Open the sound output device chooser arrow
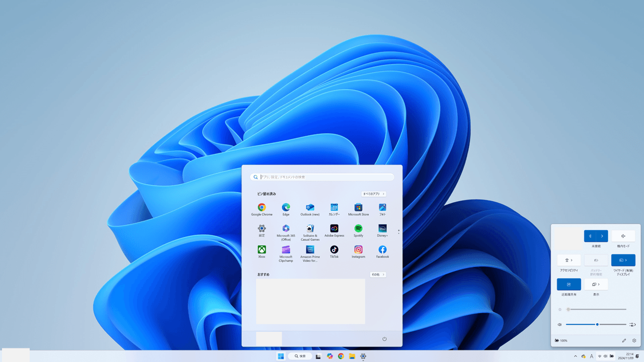This screenshot has height=362, width=644. 633,325
